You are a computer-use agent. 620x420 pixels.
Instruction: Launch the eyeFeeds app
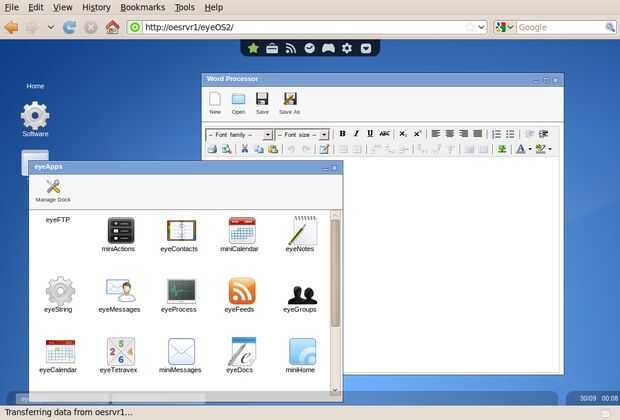tap(241, 295)
